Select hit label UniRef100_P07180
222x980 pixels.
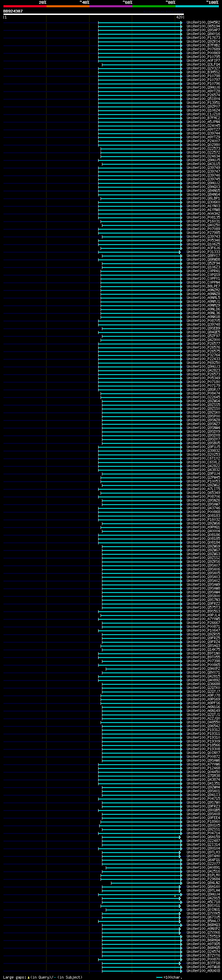tap(203, 382)
